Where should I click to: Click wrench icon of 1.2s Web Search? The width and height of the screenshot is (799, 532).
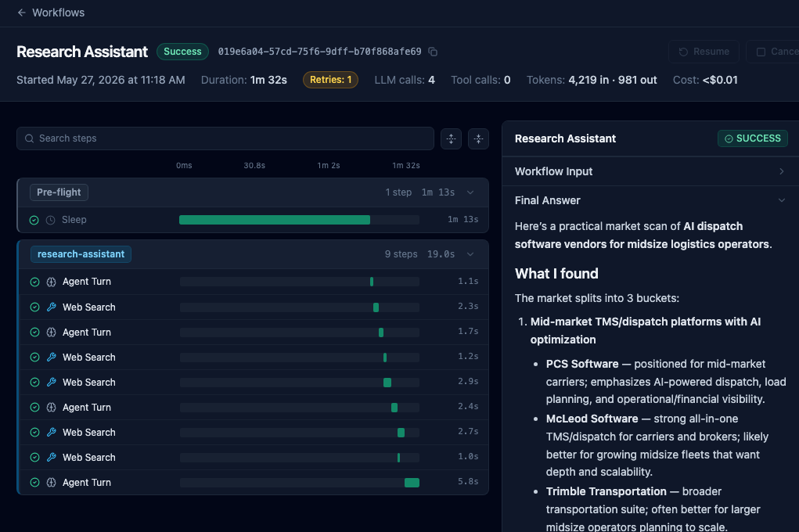[51, 358]
